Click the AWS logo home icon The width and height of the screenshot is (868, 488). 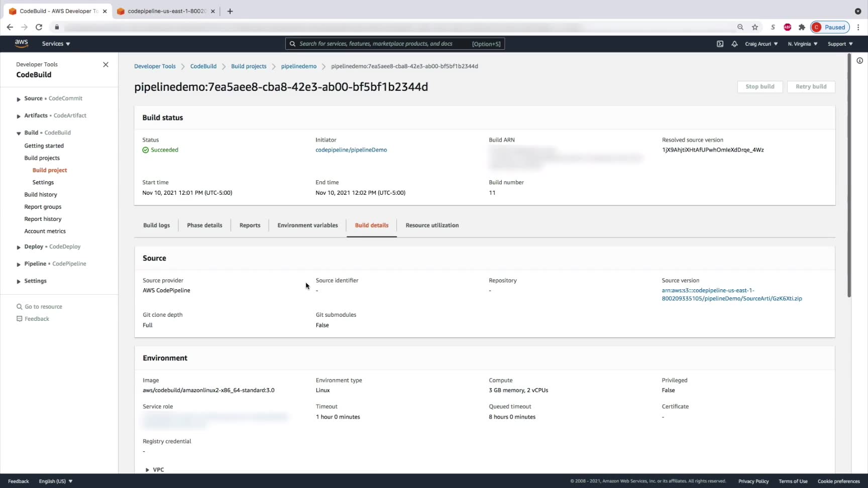pos(21,44)
